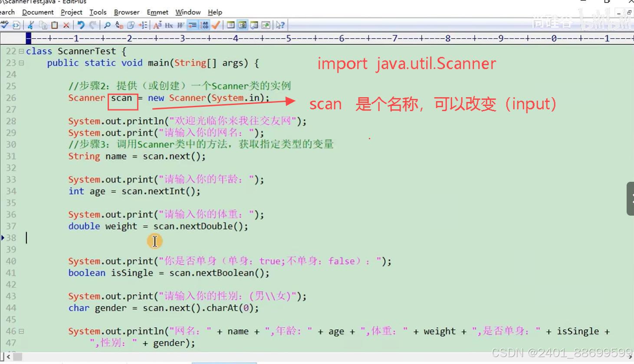Click line number 31 in the gutter
Screen dimensions: 634x364
tap(11, 156)
